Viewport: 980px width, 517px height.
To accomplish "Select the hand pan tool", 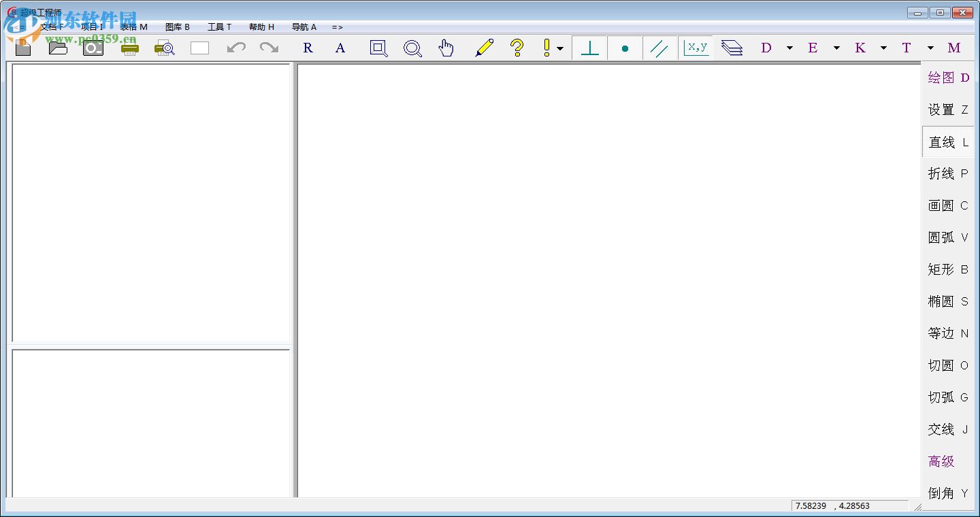I will pos(446,48).
